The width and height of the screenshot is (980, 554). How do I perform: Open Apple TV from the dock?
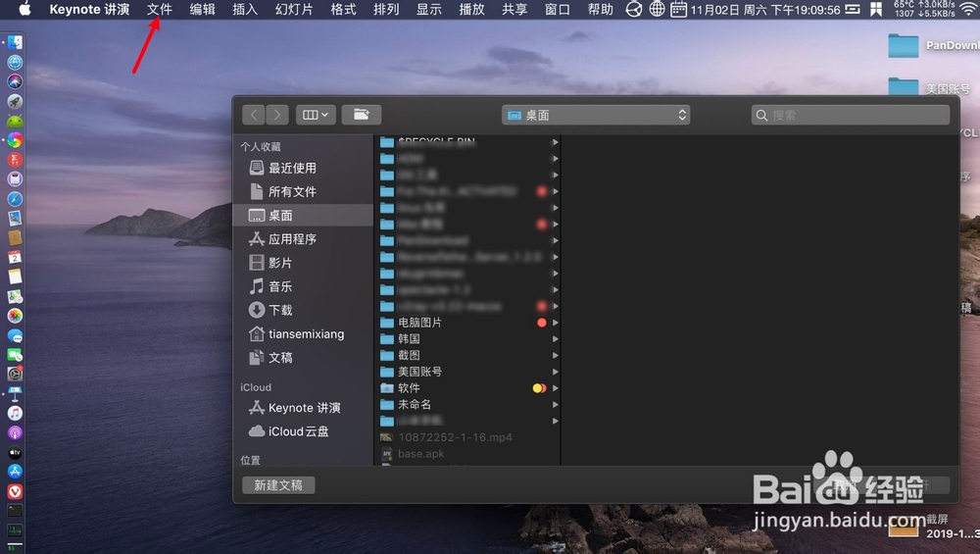(15, 452)
